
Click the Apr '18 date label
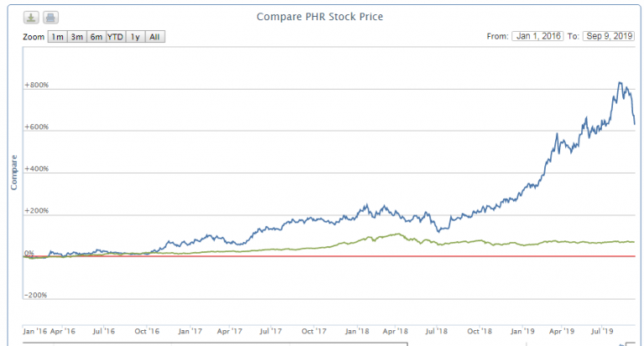[396, 331]
